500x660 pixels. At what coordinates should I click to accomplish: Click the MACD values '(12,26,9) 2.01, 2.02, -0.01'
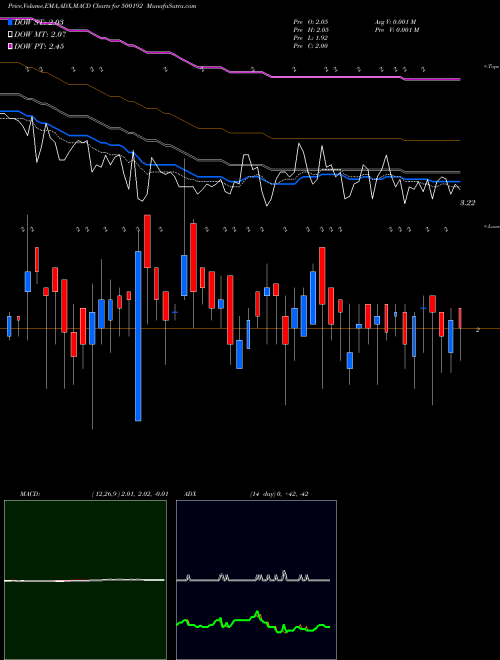[130, 494]
